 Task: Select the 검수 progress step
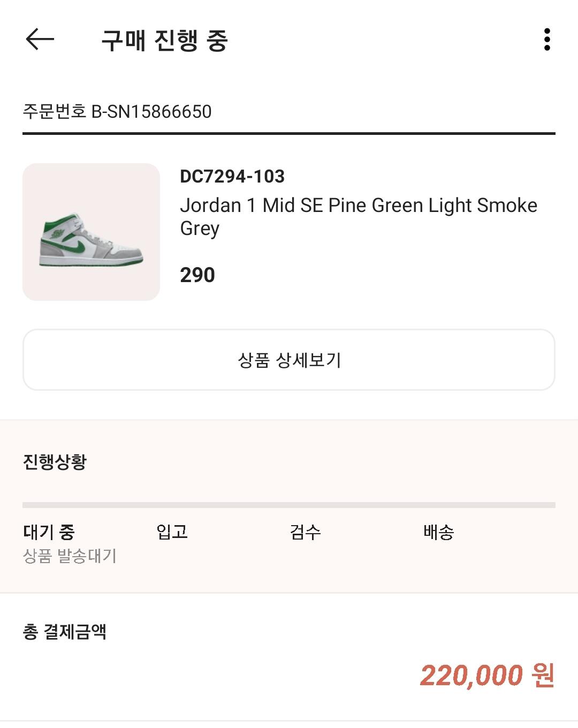(x=305, y=532)
